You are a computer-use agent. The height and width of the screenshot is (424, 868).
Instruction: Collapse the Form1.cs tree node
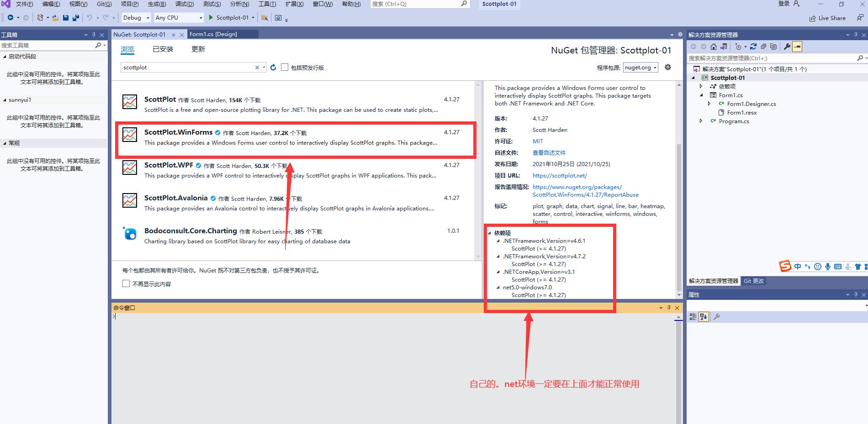click(x=701, y=95)
